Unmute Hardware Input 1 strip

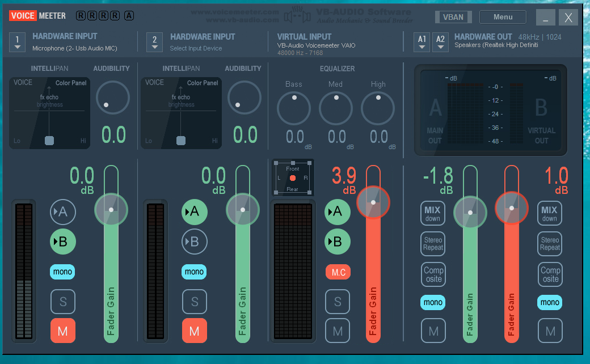tap(63, 331)
